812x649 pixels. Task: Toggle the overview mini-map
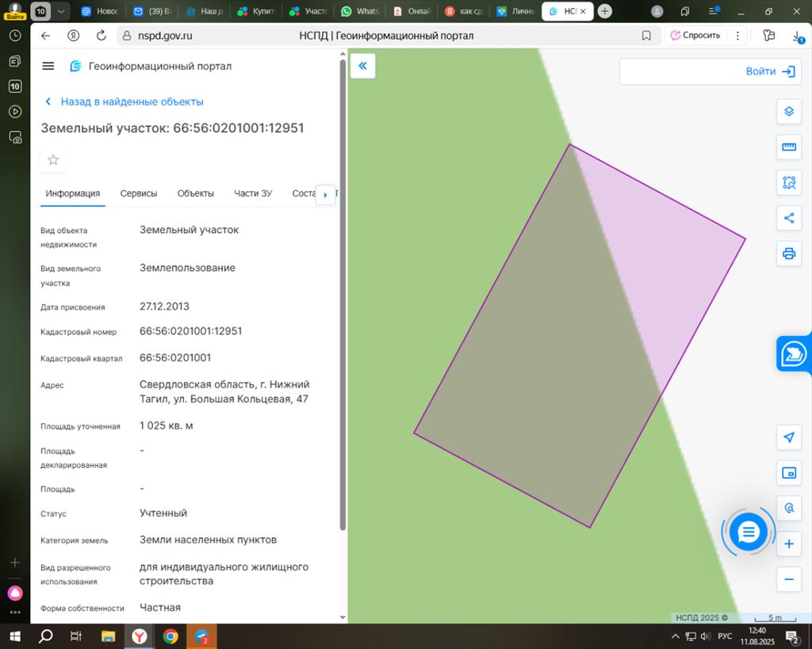pos(788,473)
